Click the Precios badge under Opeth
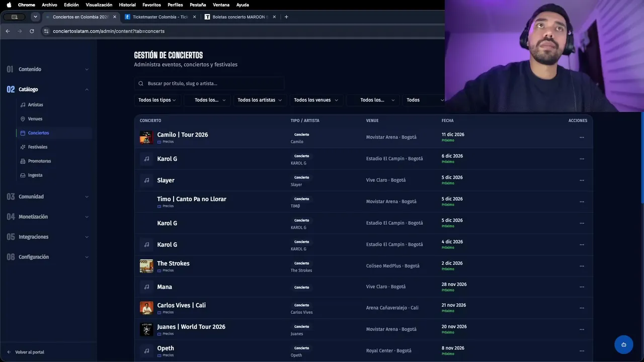 pyautogui.click(x=166, y=355)
